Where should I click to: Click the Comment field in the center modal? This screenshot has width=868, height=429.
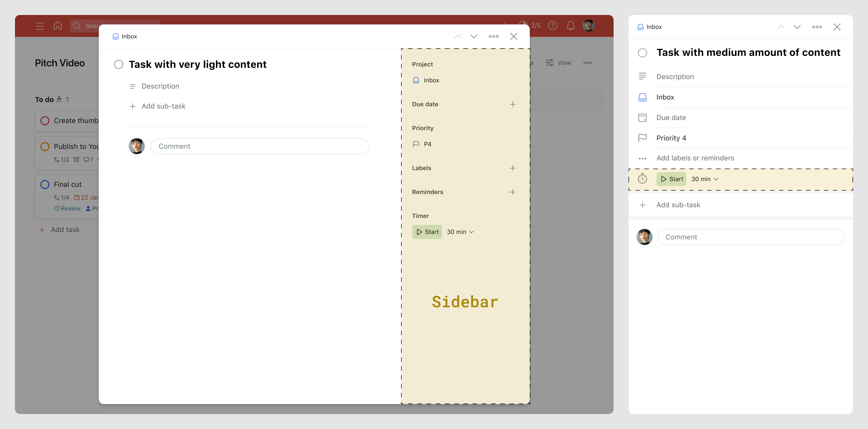pos(259,146)
